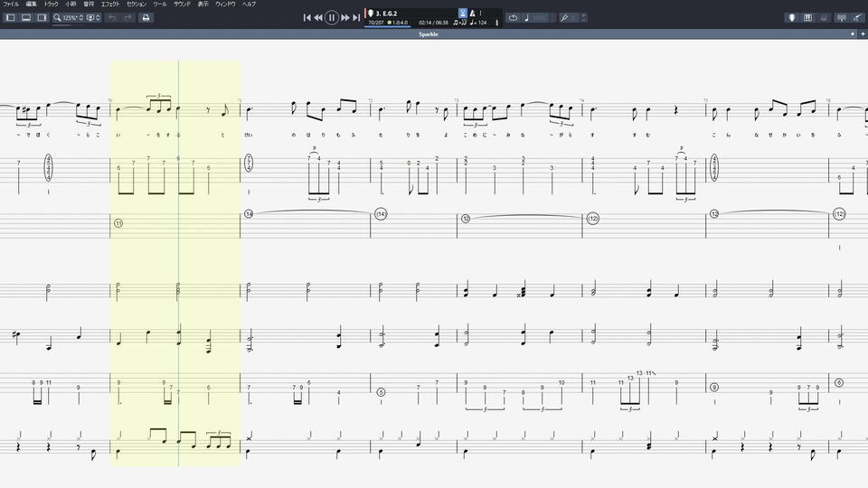Screen dimensions: 868x488
Task: Open line-in guitar cable settings
Action: (857, 18)
